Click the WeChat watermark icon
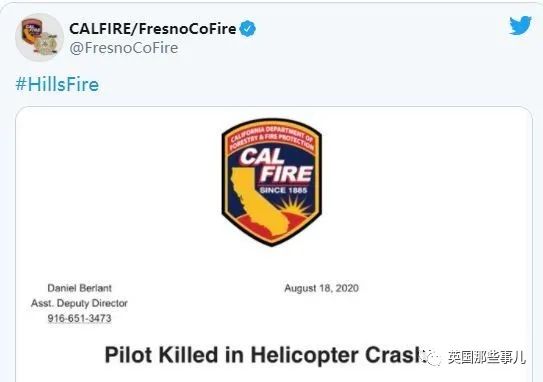This screenshot has height=382, width=543. [x=431, y=357]
